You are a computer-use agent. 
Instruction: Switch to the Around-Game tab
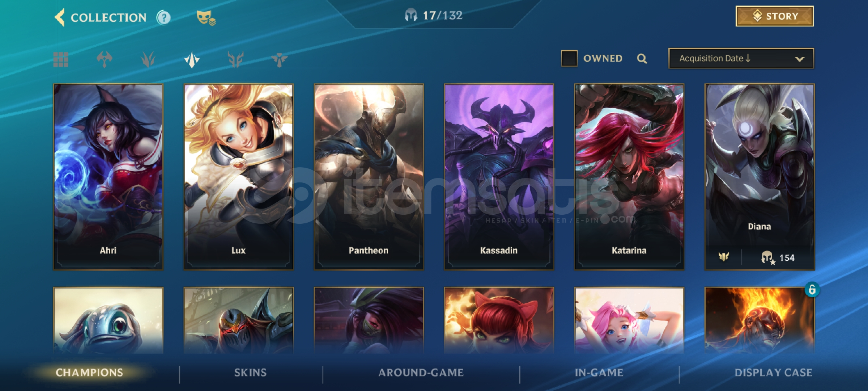[421, 373]
